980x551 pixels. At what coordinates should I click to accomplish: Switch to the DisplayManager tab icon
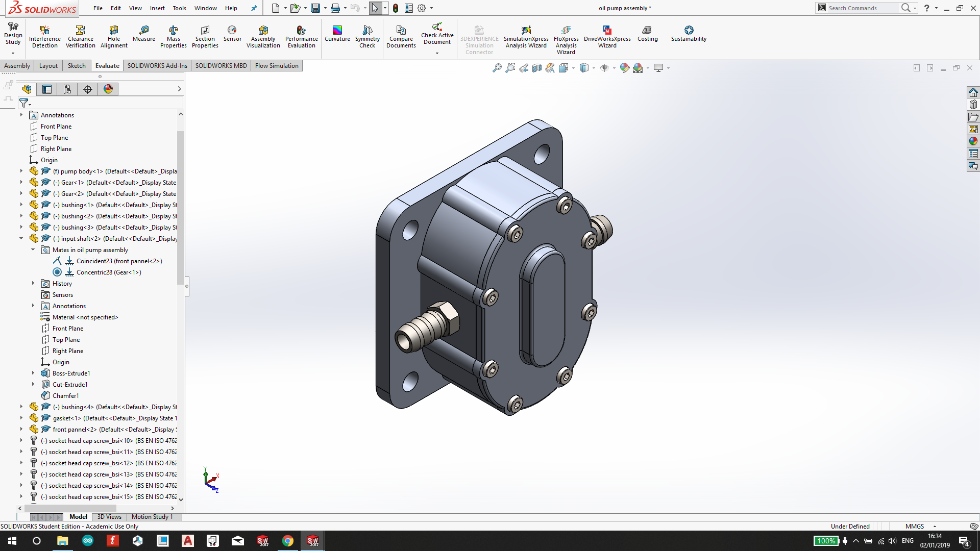(x=108, y=89)
